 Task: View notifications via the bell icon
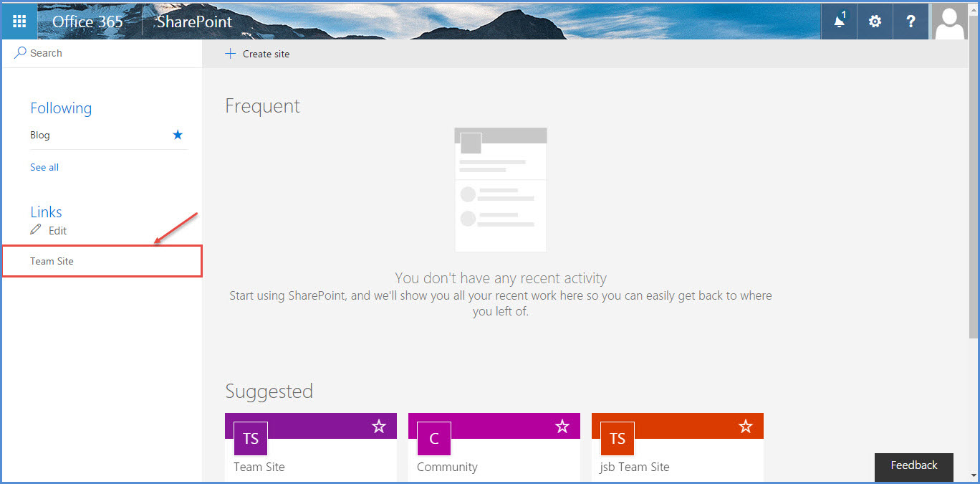click(x=838, y=21)
